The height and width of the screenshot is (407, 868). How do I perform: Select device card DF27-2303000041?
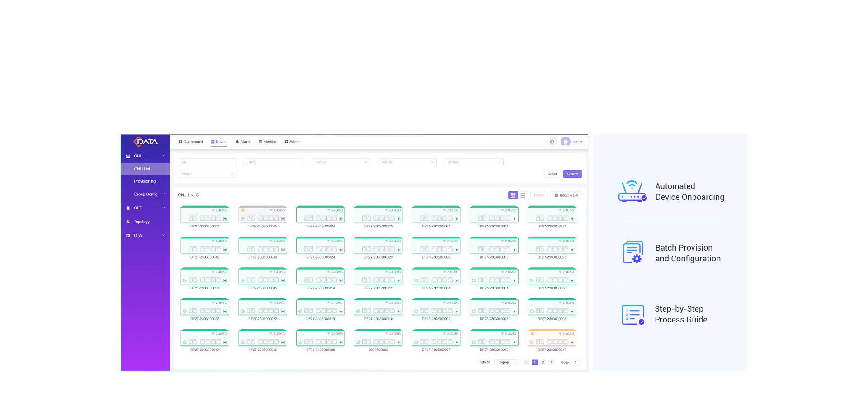(x=494, y=214)
